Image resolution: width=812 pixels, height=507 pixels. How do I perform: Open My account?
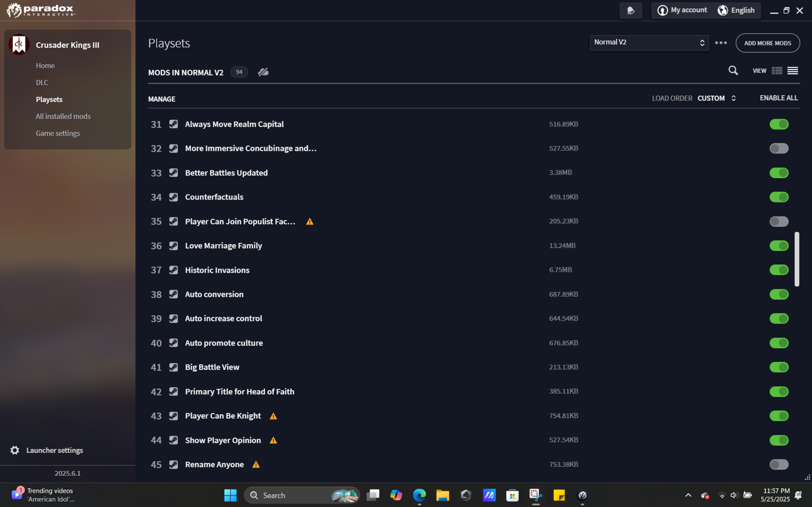point(682,10)
